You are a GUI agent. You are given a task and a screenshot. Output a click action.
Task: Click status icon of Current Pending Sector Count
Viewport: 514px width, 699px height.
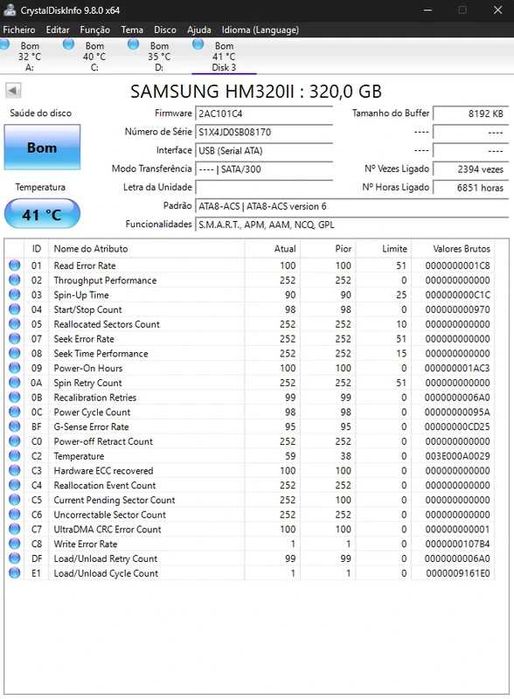(14, 500)
